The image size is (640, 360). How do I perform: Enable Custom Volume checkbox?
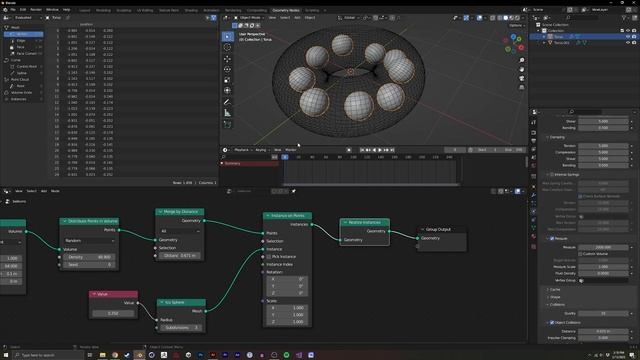[x=580, y=254]
